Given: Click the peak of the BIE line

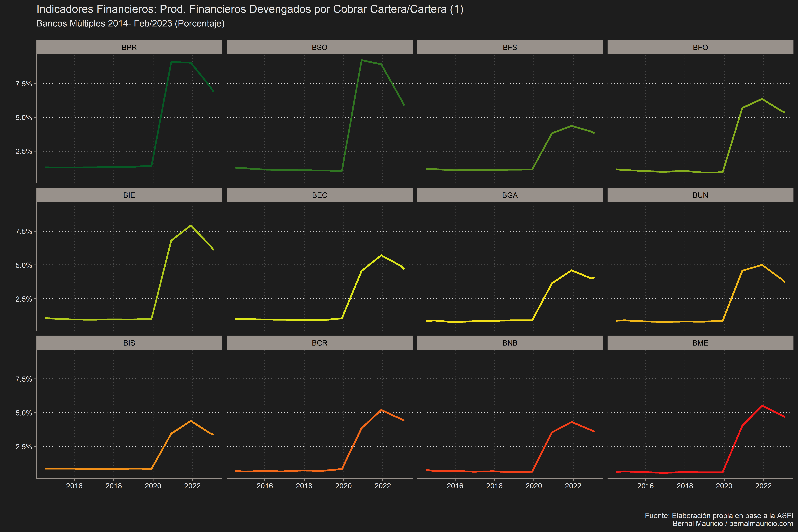Looking at the screenshot, I should click(x=191, y=225).
